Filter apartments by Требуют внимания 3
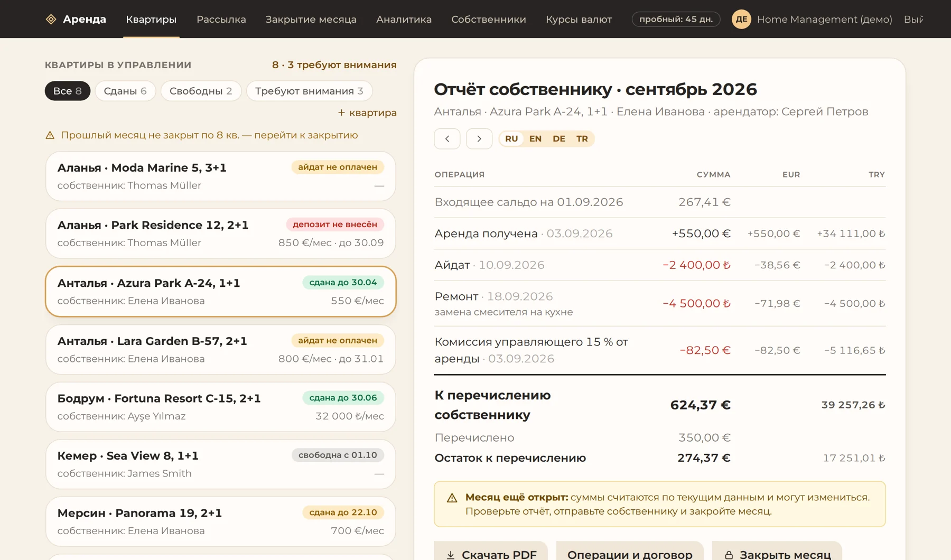 click(309, 91)
